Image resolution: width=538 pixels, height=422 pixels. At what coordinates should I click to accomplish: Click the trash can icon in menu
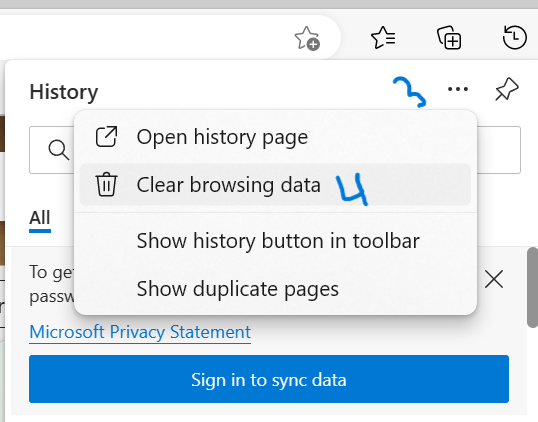coord(106,185)
